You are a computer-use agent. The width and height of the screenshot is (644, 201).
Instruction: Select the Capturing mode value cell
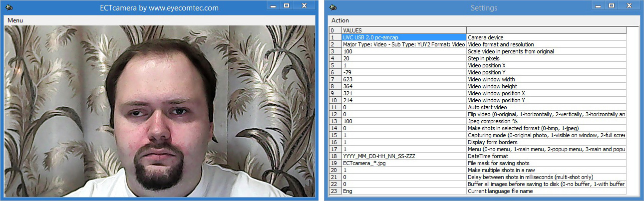pos(404,135)
